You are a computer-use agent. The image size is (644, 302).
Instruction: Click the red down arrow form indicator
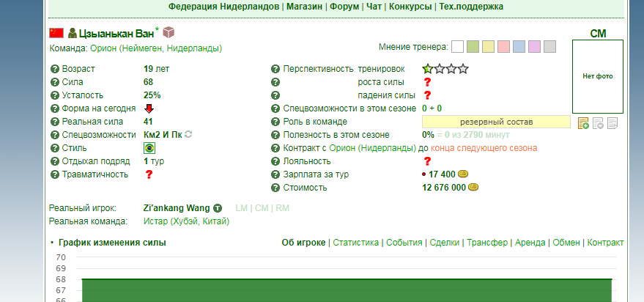tap(149, 108)
